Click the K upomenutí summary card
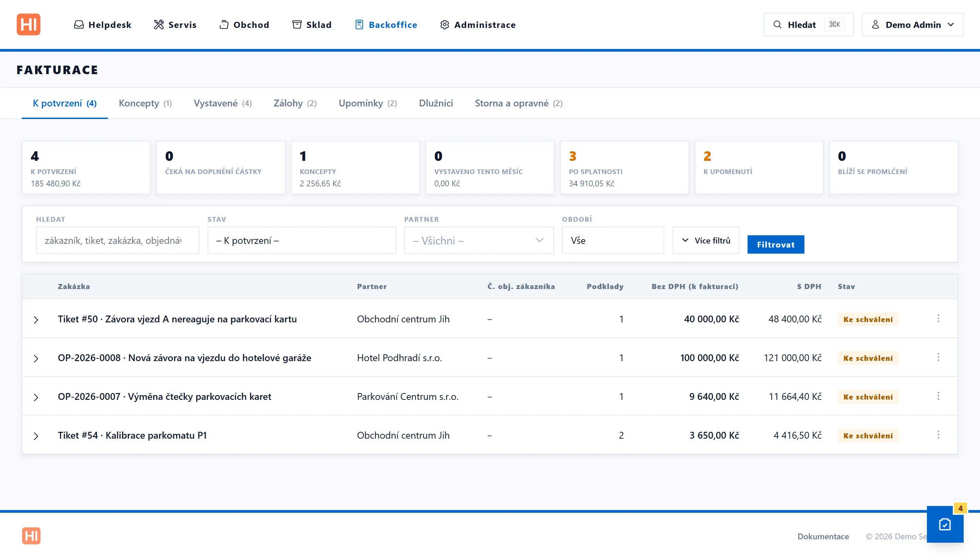Viewport: 980px width, 559px height. 759,167
